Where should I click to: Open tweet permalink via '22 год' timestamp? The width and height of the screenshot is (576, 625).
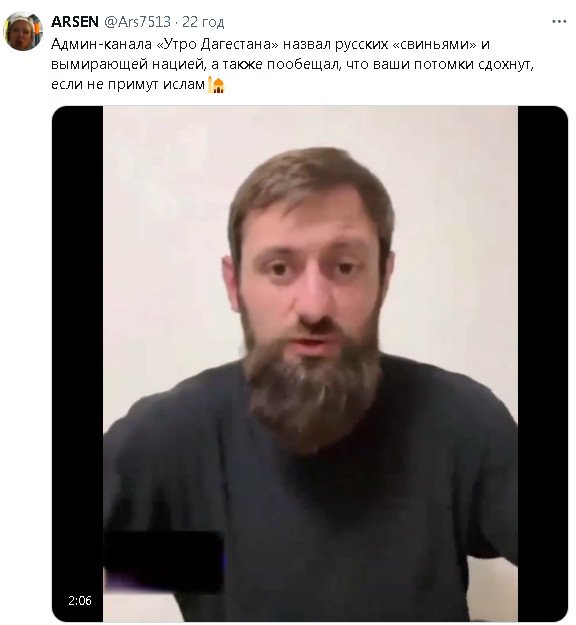203,22
